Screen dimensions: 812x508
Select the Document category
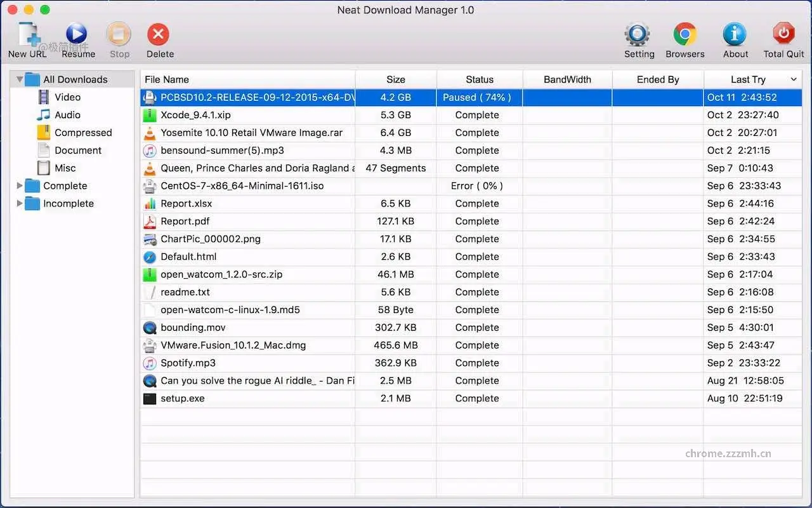[79, 150]
